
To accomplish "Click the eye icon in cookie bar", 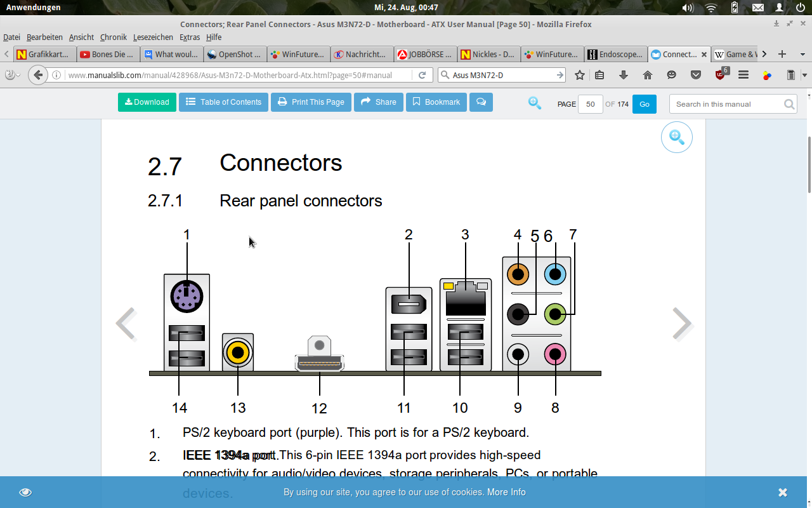I will [x=25, y=492].
